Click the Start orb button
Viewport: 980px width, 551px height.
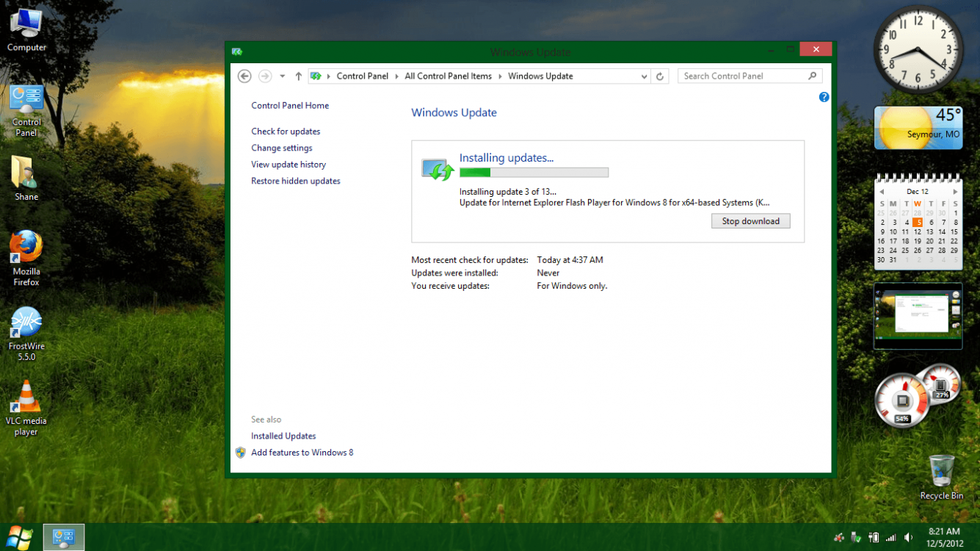[19, 537]
